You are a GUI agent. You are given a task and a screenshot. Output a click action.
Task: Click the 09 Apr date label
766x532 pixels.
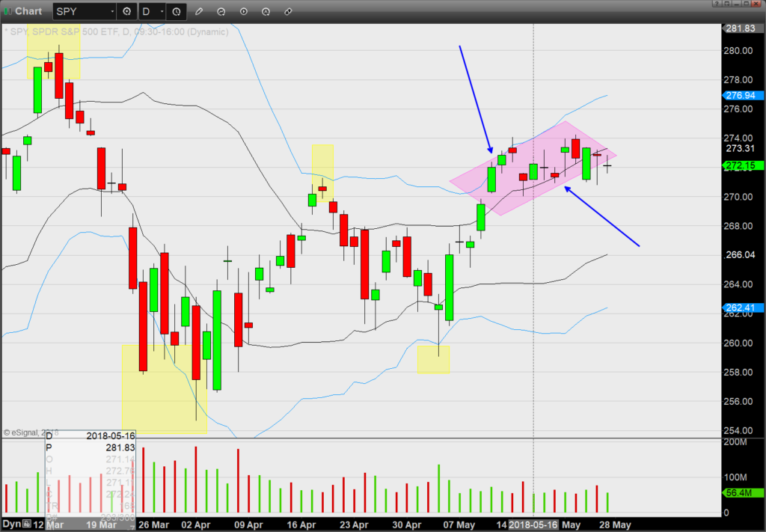[248, 525]
